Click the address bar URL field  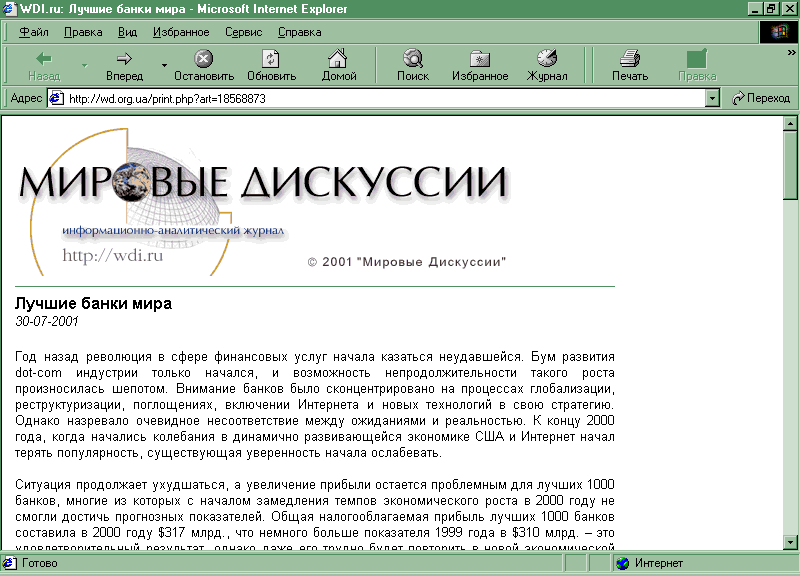[380, 98]
